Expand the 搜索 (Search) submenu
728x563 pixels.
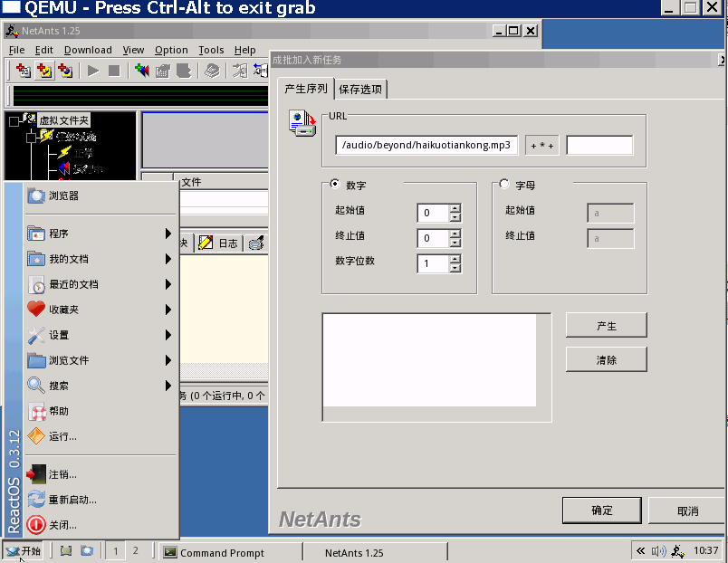[101, 386]
